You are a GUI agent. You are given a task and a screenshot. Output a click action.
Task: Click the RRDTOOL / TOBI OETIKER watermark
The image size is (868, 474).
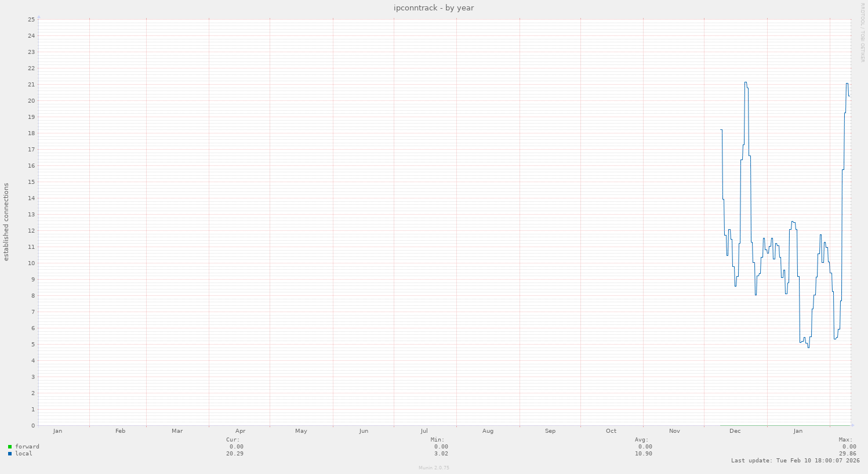click(862, 32)
